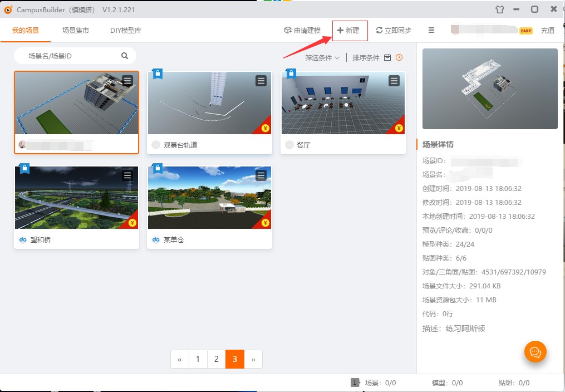
Task: Select the 望和桥 scene thumbnail
Action: pyautogui.click(x=76, y=198)
